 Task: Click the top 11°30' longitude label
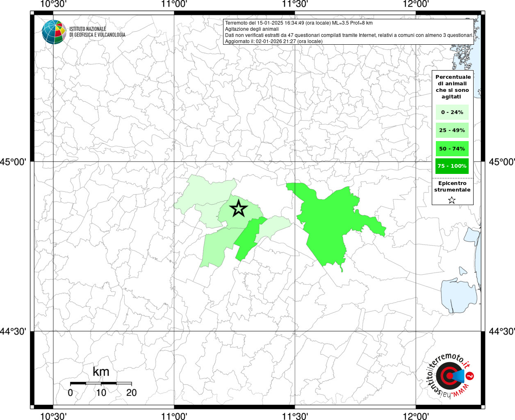295,4
